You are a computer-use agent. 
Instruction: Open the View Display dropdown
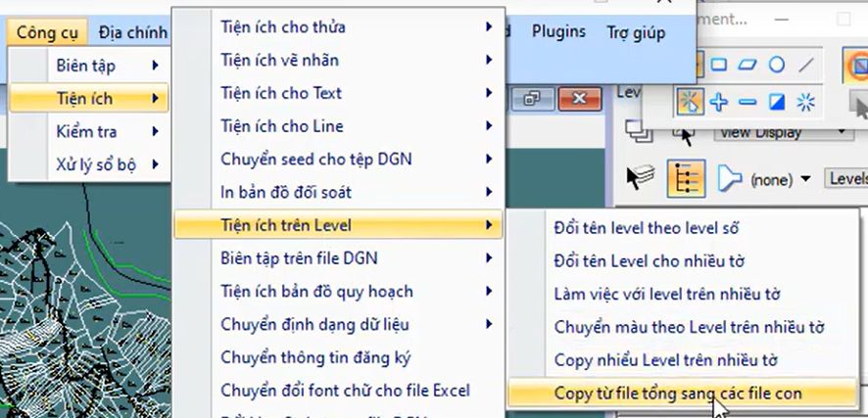784,133
